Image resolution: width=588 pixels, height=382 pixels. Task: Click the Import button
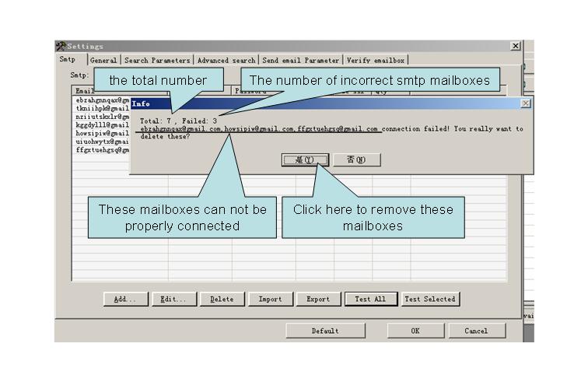click(x=270, y=299)
